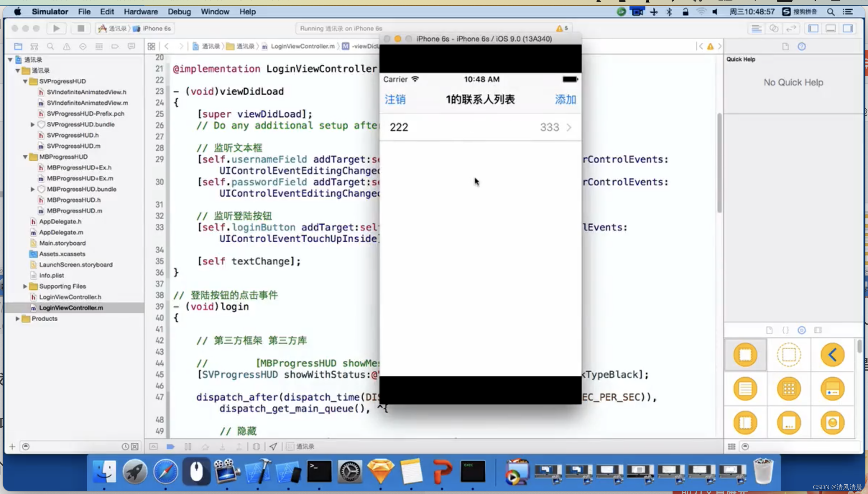Show the File inspector icon
Screen dimensions: 868x494
pyautogui.click(x=785, y=47)
